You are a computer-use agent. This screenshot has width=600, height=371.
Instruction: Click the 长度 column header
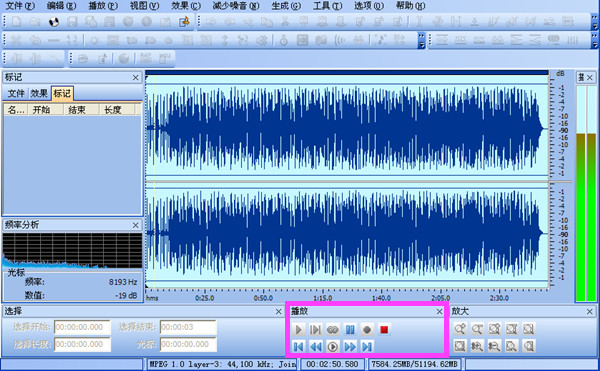tap(117, 110)
